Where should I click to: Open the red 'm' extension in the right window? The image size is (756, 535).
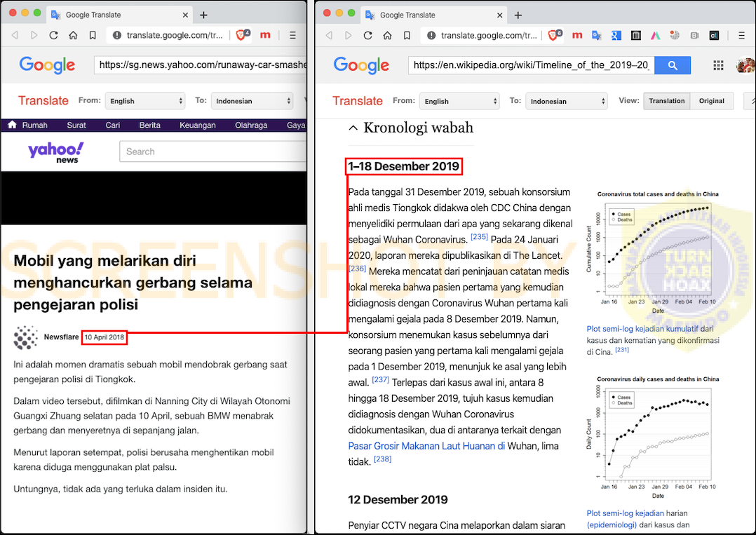coord(577,35)
